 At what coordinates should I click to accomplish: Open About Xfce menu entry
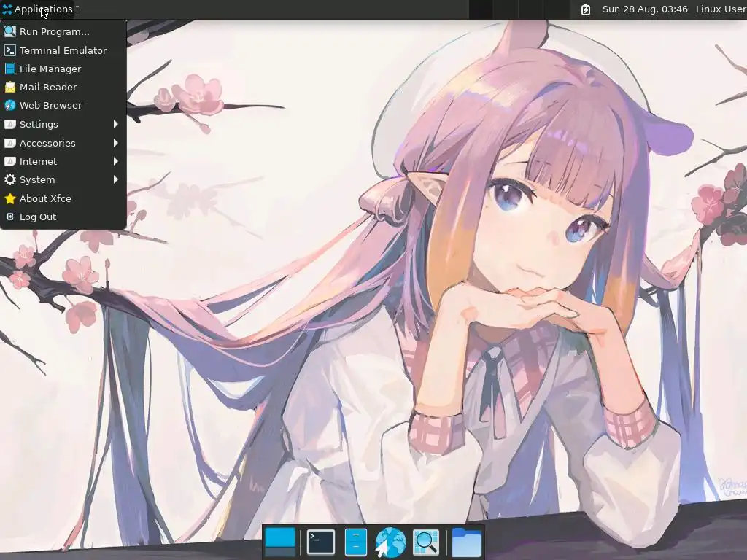tap(63, 198)
